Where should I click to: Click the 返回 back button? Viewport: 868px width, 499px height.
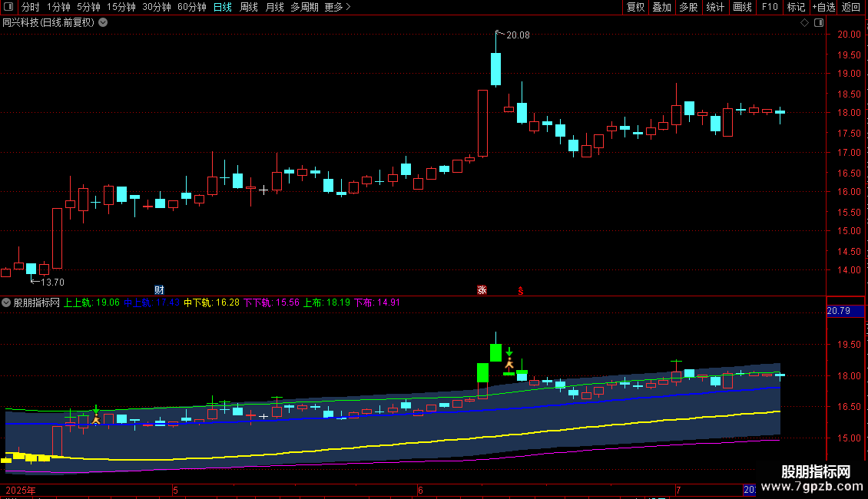(x=851, y=7)
